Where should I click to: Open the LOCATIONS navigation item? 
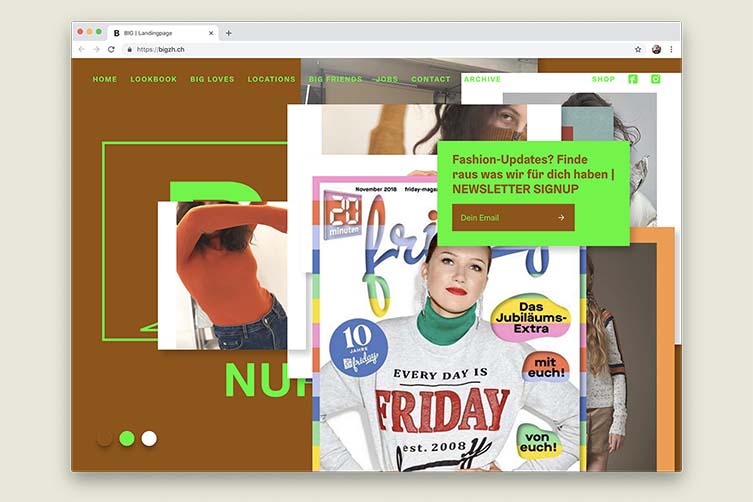271,79
